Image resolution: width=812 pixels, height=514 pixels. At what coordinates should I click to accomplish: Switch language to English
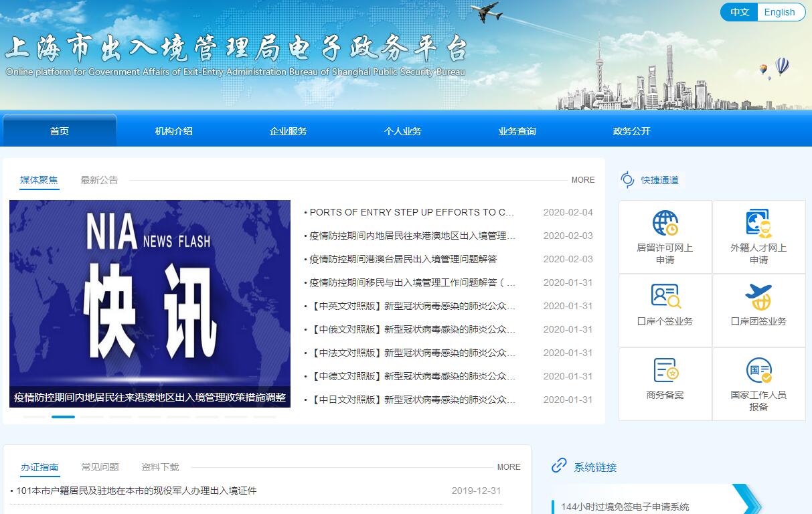(779, 12)
